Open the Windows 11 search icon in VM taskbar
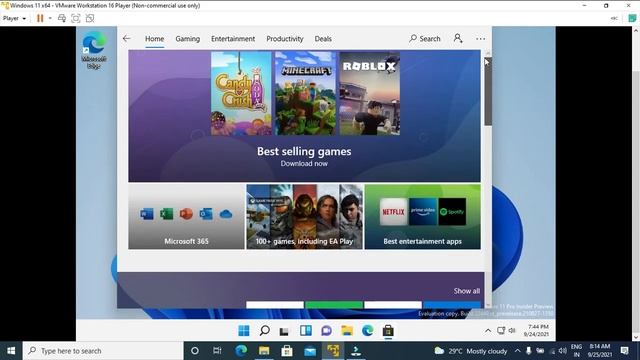Viewport: 640px width, 360px height. coord(264,331)
